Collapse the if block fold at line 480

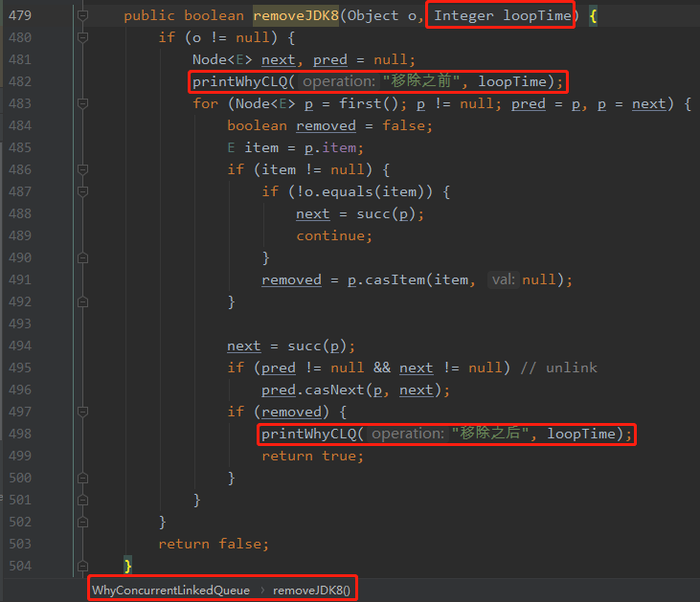tap(82, 37)
